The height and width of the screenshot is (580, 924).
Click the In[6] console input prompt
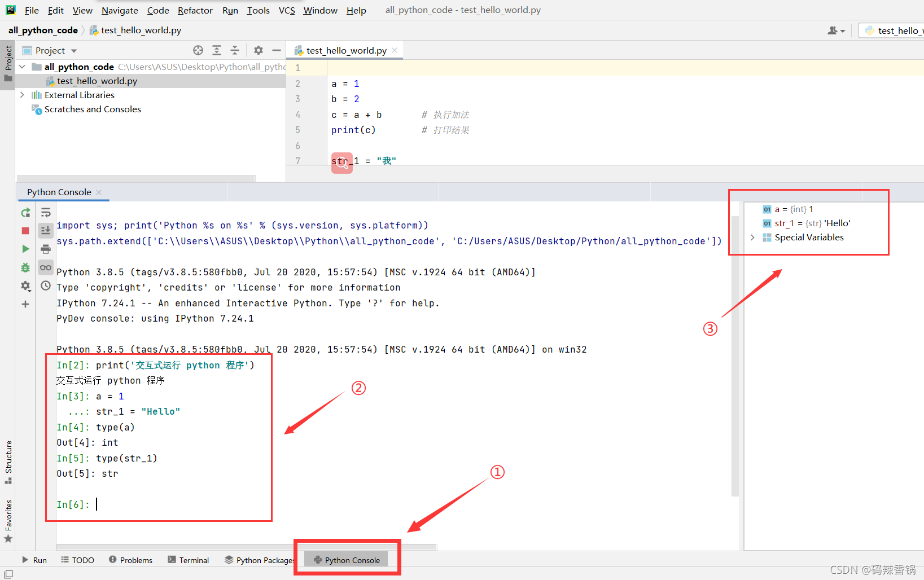click(73, 504)
